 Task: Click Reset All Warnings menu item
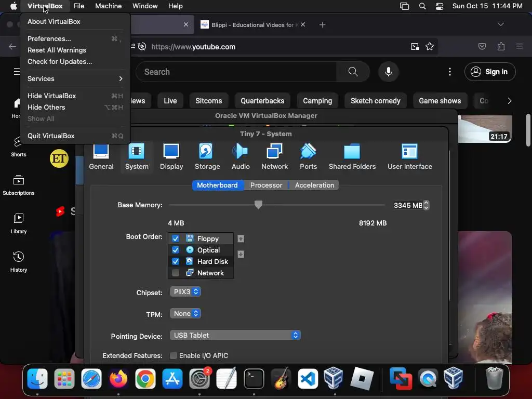(75, 50)
